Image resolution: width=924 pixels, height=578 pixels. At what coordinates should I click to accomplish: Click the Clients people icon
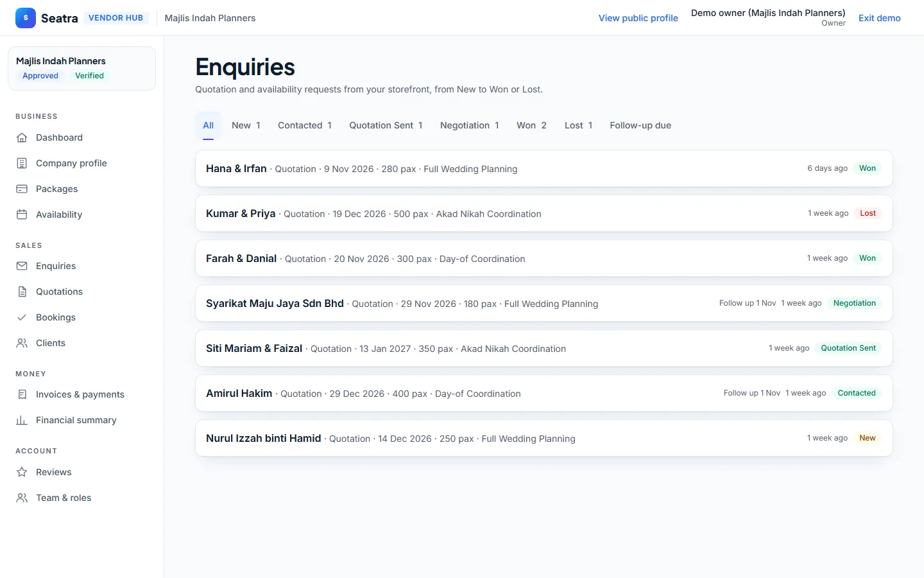click(x=22, y=343)
